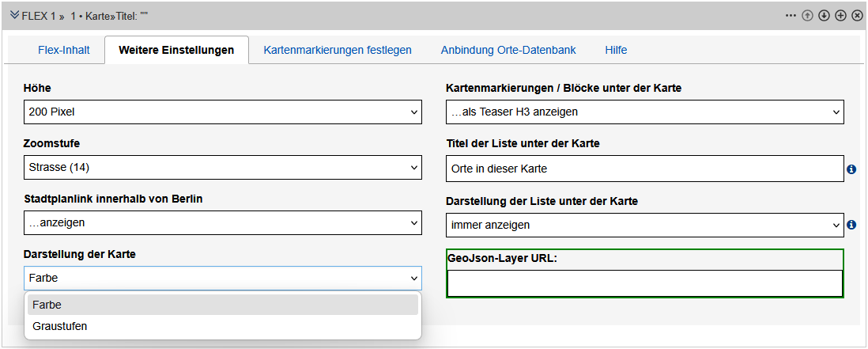Click the FLEX 1 » 1 • Karte header title
The width and height of the screenshot is (868, 349).
click(x=85, y=16)
